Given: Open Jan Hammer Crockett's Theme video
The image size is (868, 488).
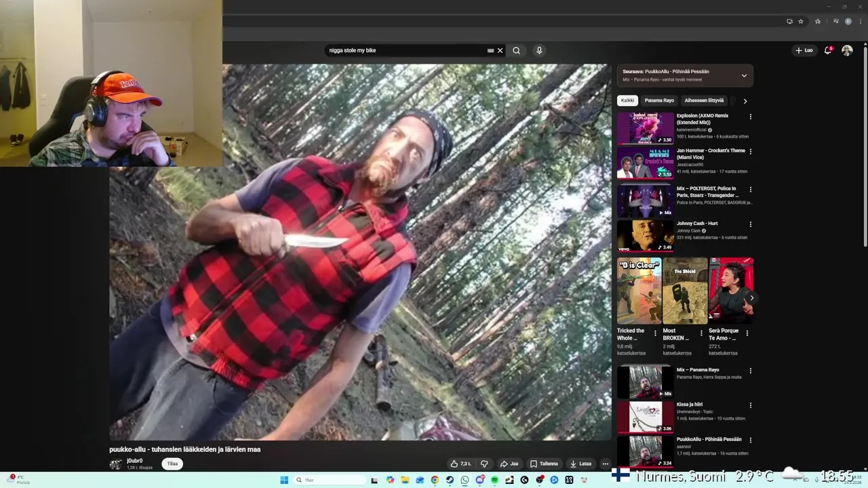Looking at the screenshot, I should click(645, 163).
